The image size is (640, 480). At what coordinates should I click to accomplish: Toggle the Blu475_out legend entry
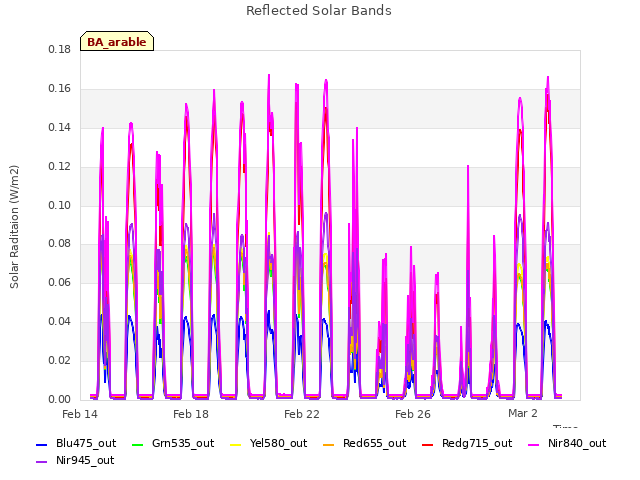76,444
